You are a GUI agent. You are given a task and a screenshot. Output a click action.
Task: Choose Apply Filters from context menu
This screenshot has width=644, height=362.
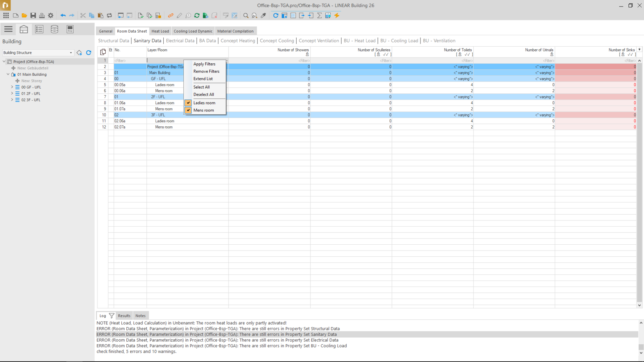pos(204,64)
